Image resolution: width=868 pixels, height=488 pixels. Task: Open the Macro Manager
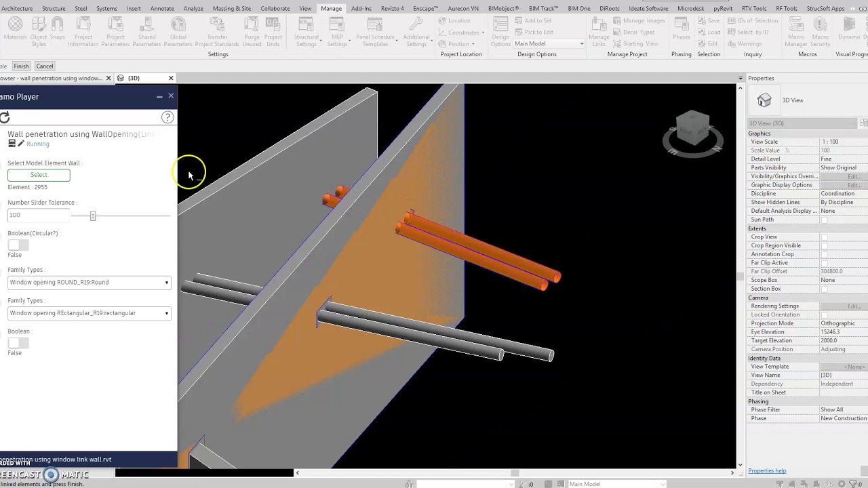(x=795, y=32)
